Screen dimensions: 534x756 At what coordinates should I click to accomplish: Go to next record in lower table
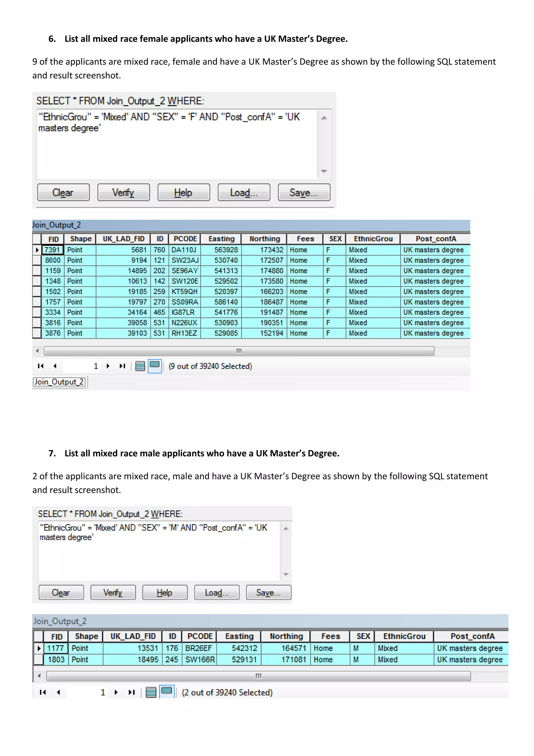[x=116, y=692]
